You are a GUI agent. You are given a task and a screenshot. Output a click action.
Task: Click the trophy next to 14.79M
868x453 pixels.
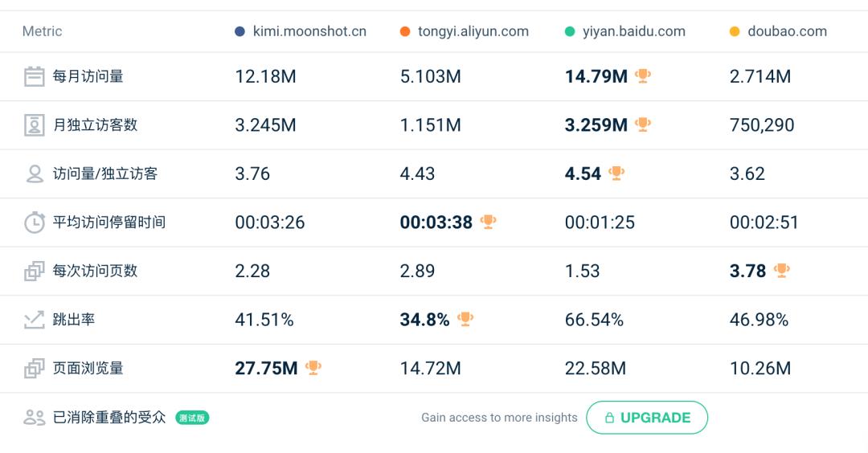[643, 76]
